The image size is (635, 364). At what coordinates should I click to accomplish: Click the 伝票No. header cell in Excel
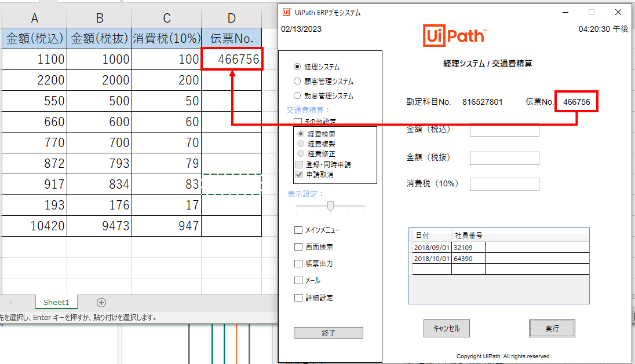[x=232, y=38]
